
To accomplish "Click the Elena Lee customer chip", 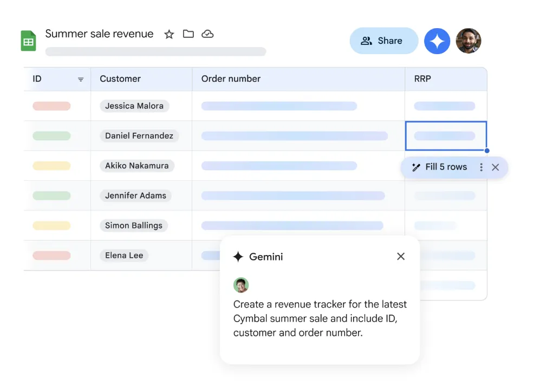I will [x=124, y=255].
